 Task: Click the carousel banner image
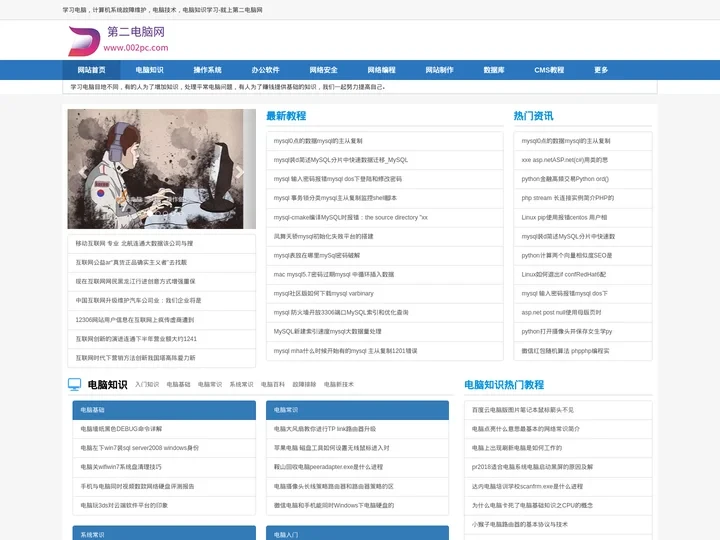coord(162,169)
